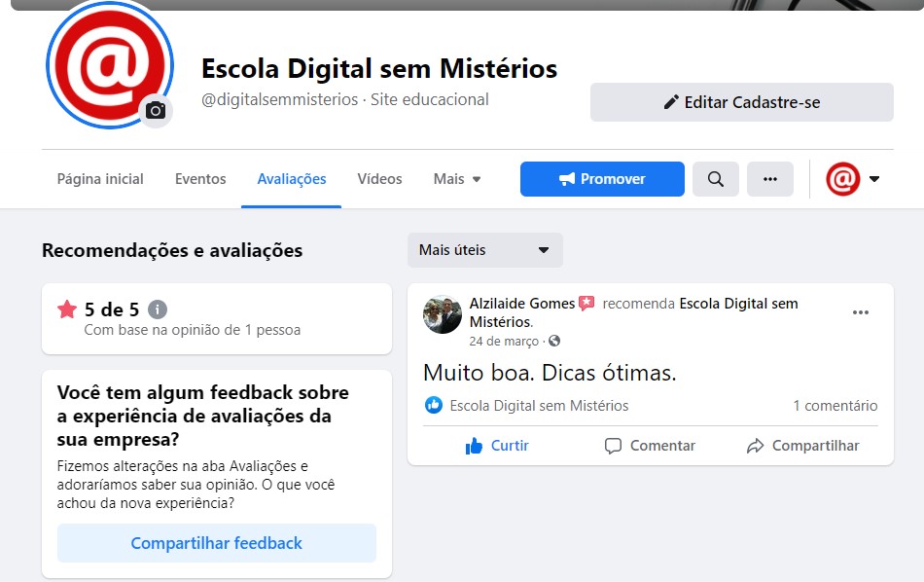The height and width of the screenshot is (582, 924).
Task: Click the camera icon on profile picture
Action: pyautogui.click(x=156, y=110)
